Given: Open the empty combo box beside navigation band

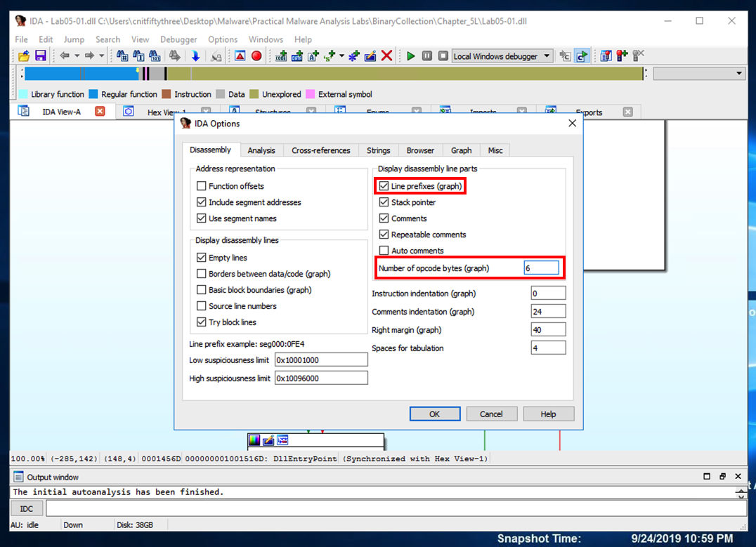Looking at the screenshot, I should tap(700, 74).
